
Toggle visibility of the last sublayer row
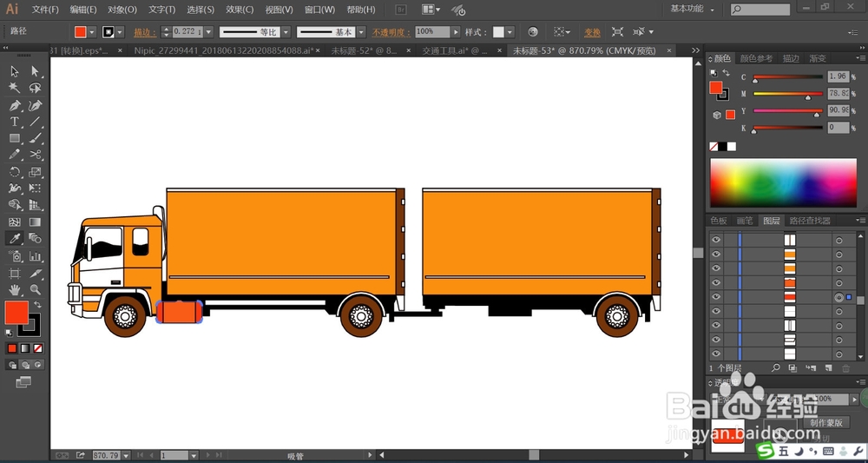716,354
